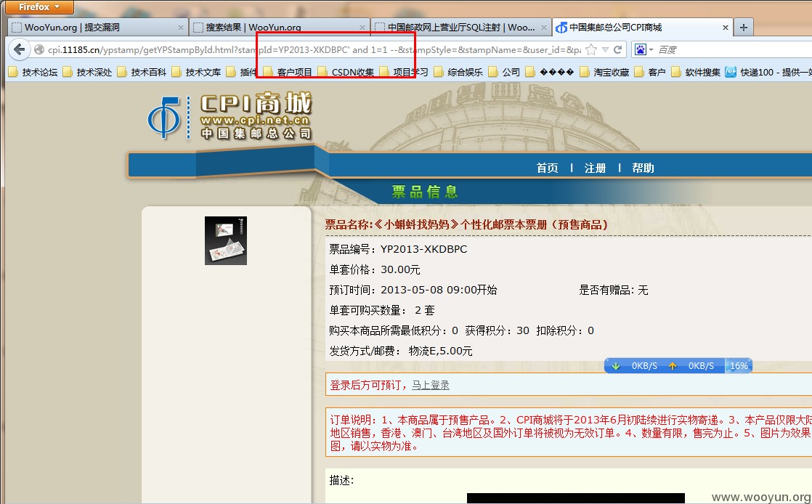The height and width of the screenshot is (504, 812).
Task: Click the browser back arrow button
Action: click(19, 49)
